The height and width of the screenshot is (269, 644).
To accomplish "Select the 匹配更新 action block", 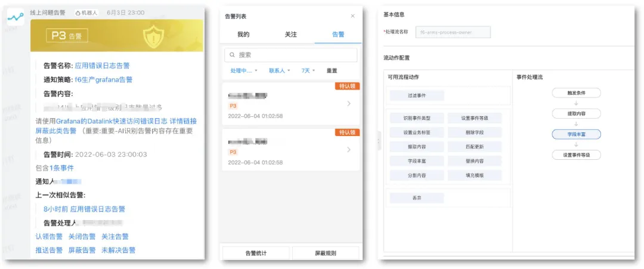I will (475, 147).
